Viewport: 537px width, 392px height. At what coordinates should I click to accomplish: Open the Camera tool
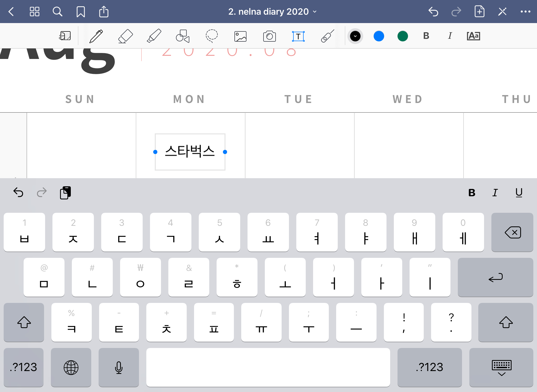pos(269,36)
